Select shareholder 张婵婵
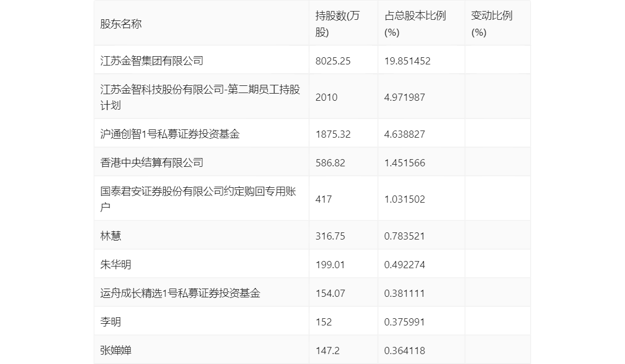Viewport: 625px width, 364px height. click(116, 351)
